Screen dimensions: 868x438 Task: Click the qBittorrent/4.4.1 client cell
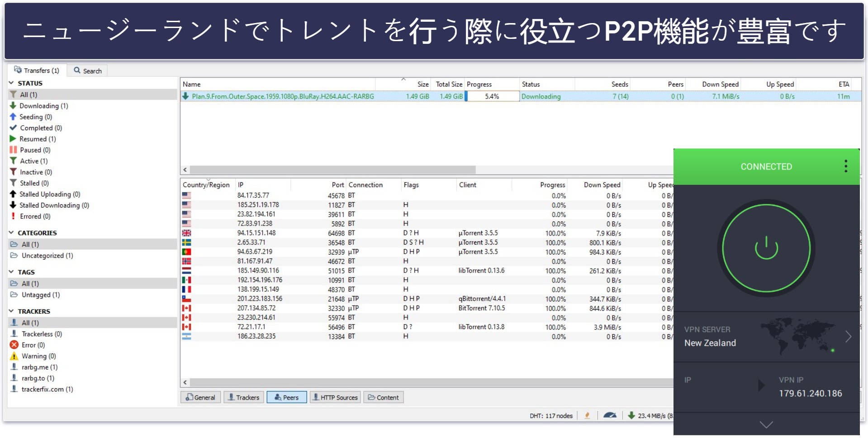(482, 299)
